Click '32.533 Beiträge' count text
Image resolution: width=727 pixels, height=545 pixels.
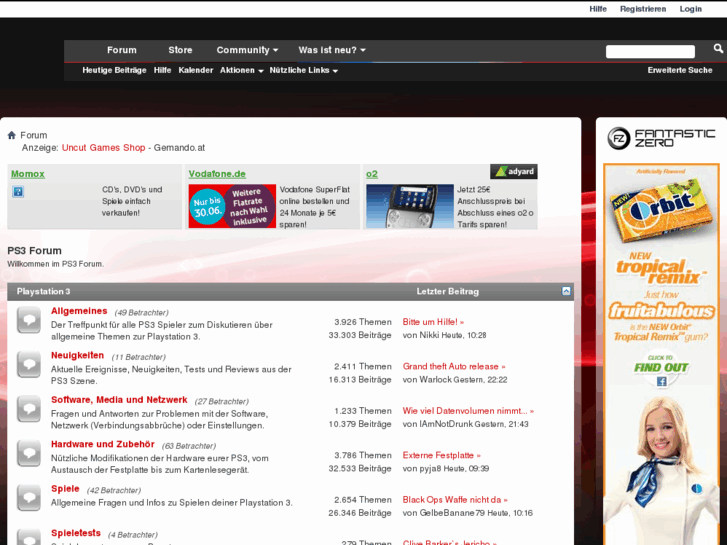tap(360, 468)
